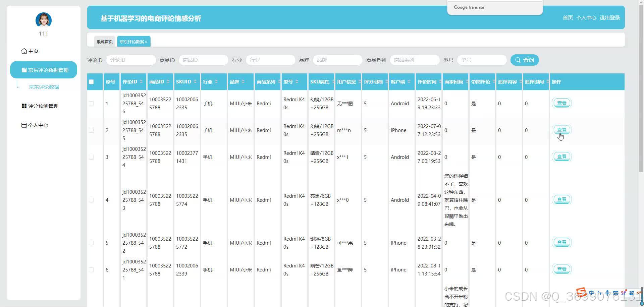
Task: Sort by 评论ID column arrows
Action: 141,82
